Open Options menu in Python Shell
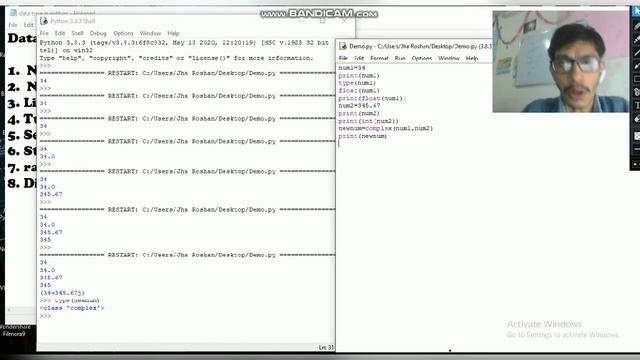Viewport: 640px width, 360px height. (x=123, y=33)
